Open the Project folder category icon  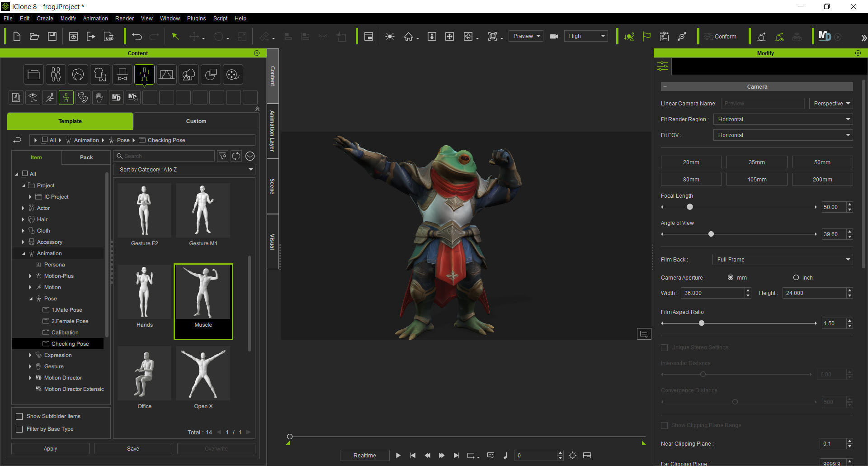click(x=33, y=75)
